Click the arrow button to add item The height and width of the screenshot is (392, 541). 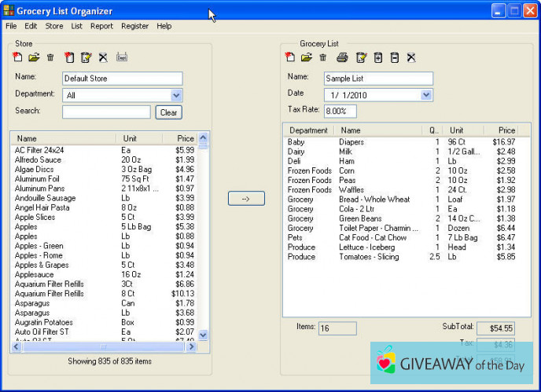click(x=246, y=199)
